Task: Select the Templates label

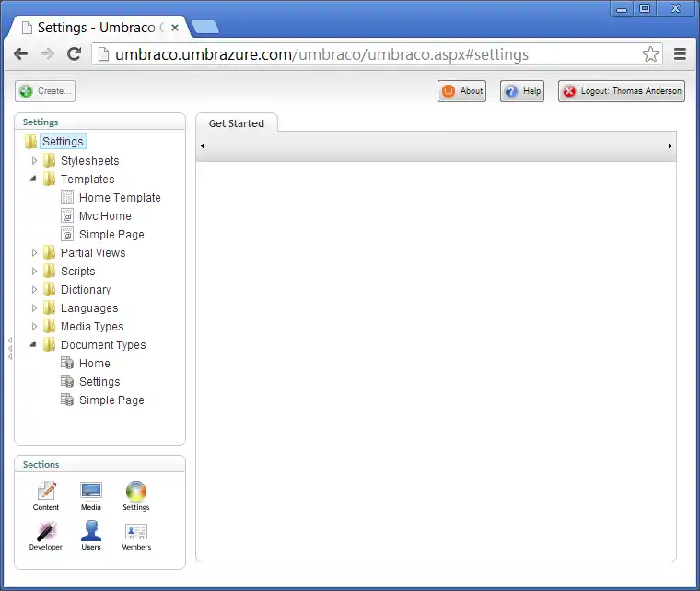Action: (87, 179)
